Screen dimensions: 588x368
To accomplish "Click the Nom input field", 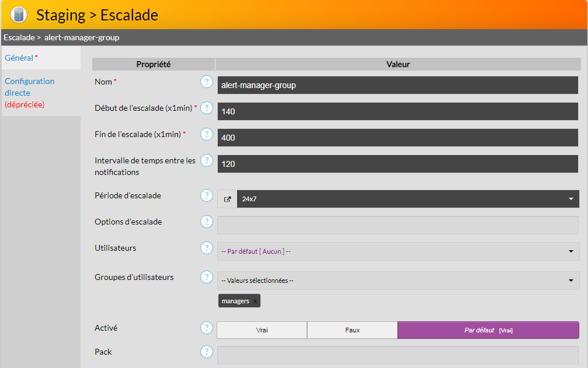I will click(397, 85).
